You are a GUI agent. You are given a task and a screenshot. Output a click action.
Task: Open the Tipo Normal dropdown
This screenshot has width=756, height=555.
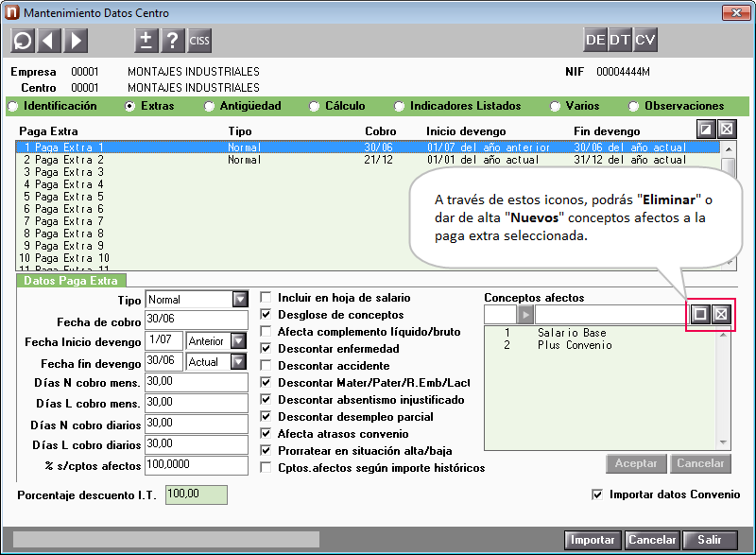click(240, 300)
